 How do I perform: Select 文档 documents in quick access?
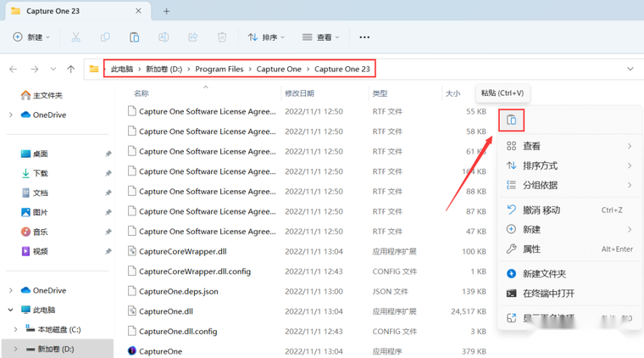coord(35,193)
